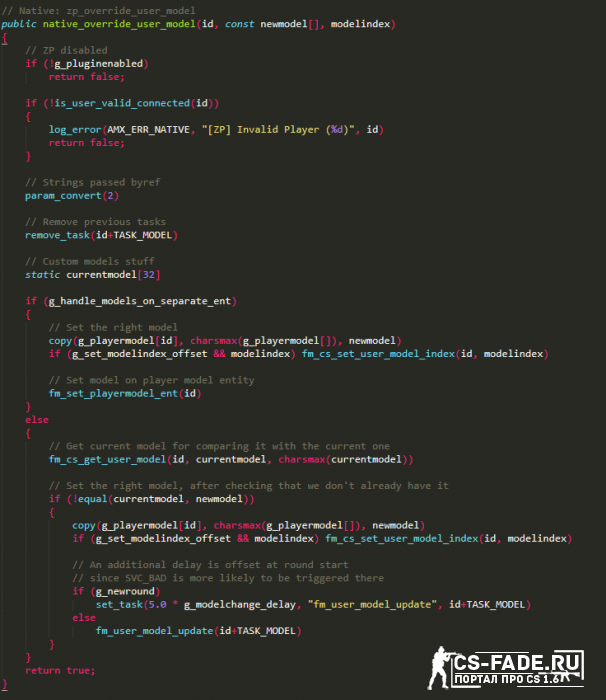
Task: Click '// Set model on player model entity' comment
Action: [151, 380]
